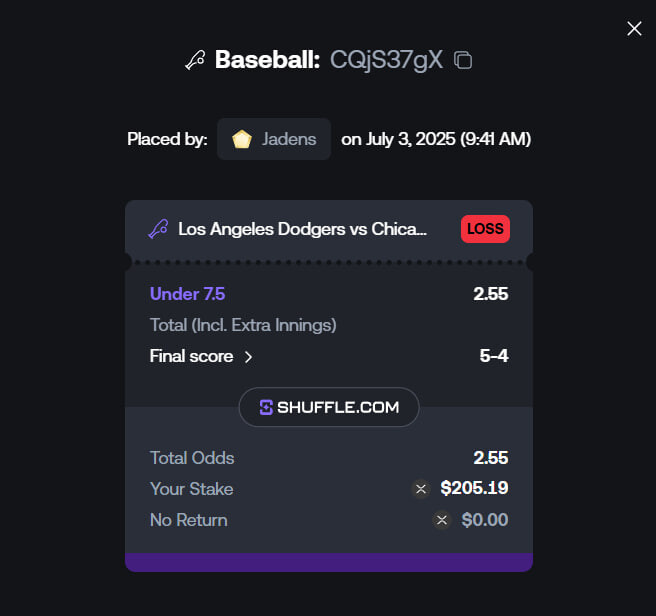Copy the bet ID CQjS37gX
The width and height of the screenshot is (656, 616).
[463, 60]
